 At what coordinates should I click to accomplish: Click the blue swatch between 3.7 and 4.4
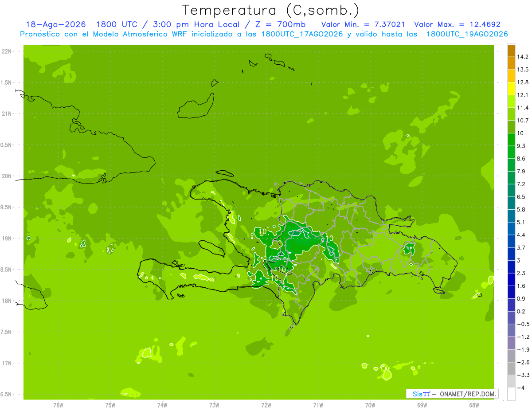pos(511,241)
